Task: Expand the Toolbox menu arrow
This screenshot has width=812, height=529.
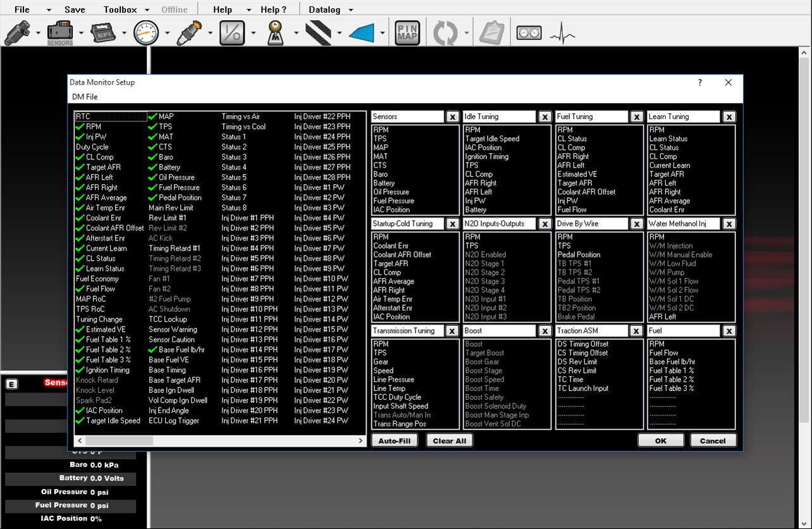Action: 147,10
